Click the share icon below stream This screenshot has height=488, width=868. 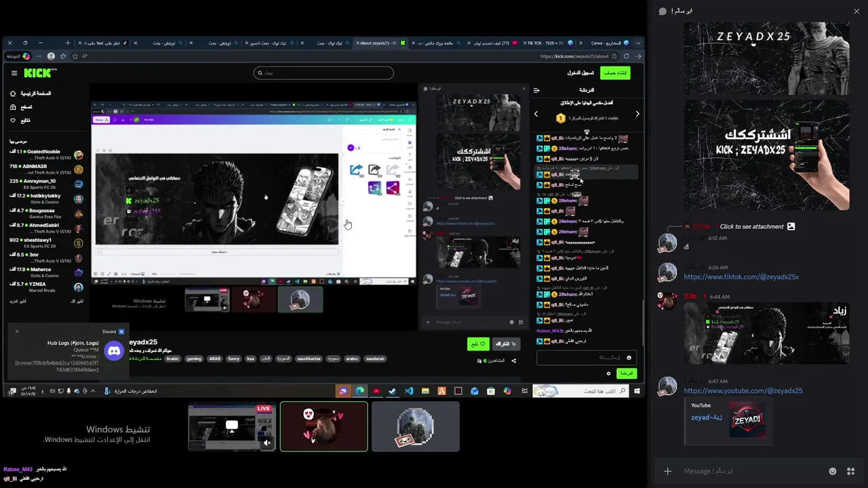point(513,361)
